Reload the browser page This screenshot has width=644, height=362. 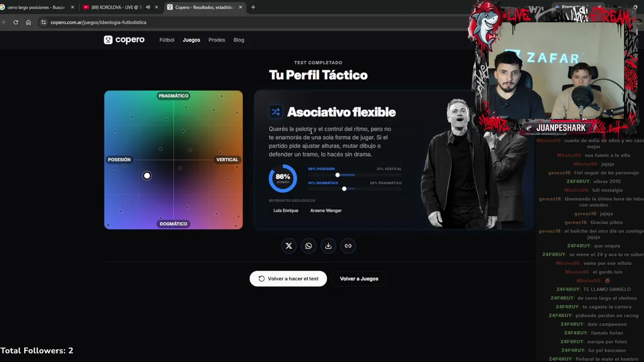coord(16,22)
